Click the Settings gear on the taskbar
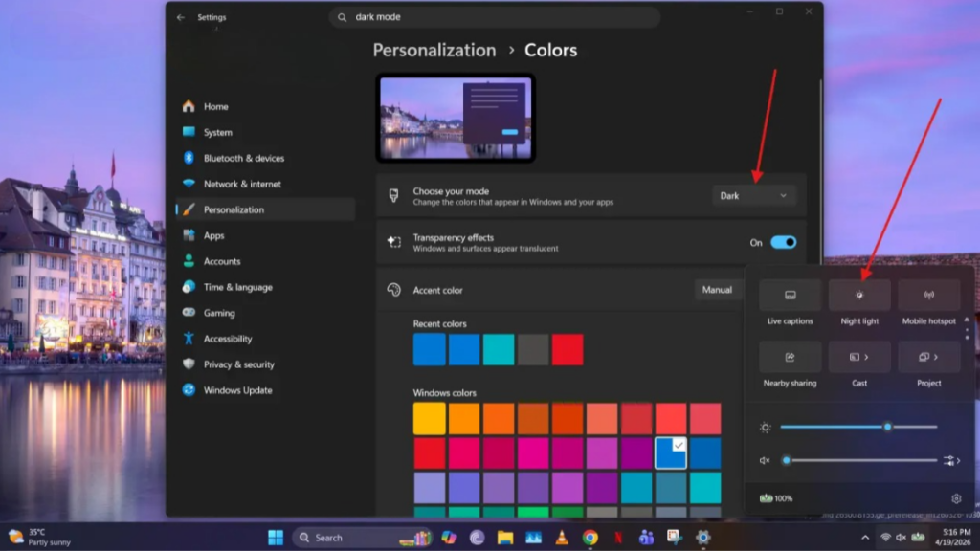The width and height of the screenshot is (980, 551). pyautogui.click(x=703, y=538)
